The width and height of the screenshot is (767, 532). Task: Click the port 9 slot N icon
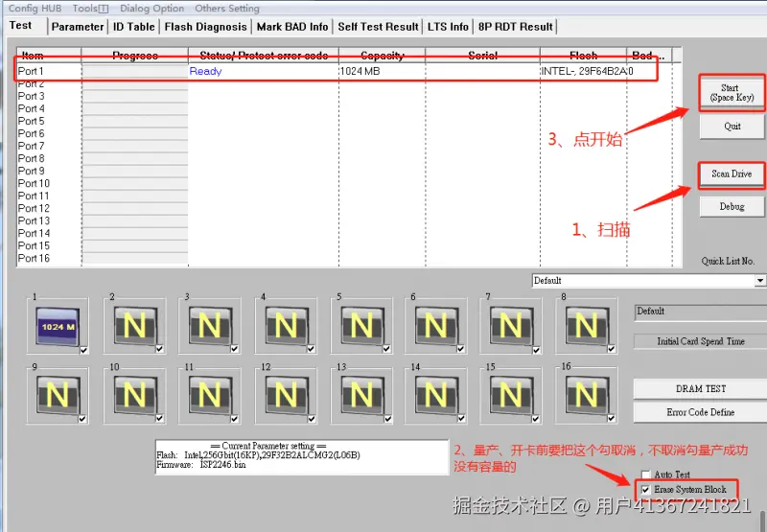58,395
